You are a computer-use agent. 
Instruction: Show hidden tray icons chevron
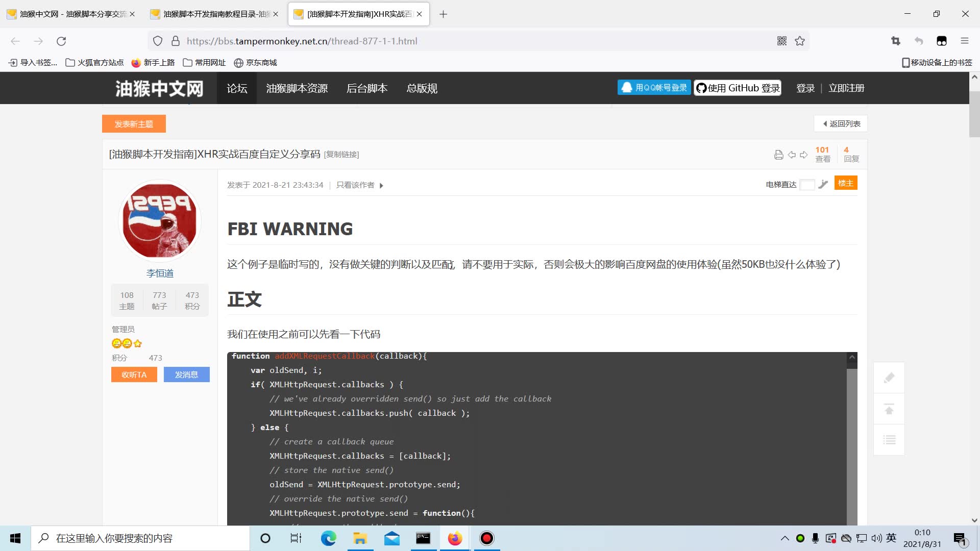coord(785,538)
